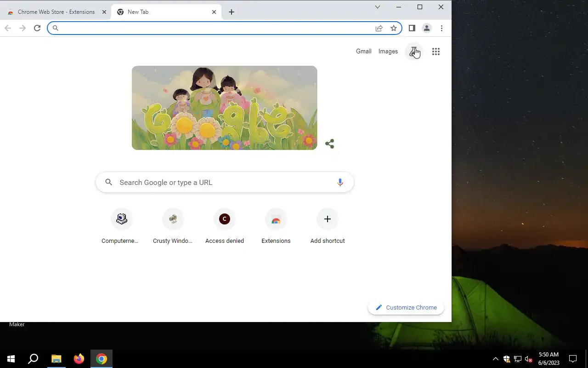Switch to the Chrome Web Store - Extensions tab

point(56,12)
